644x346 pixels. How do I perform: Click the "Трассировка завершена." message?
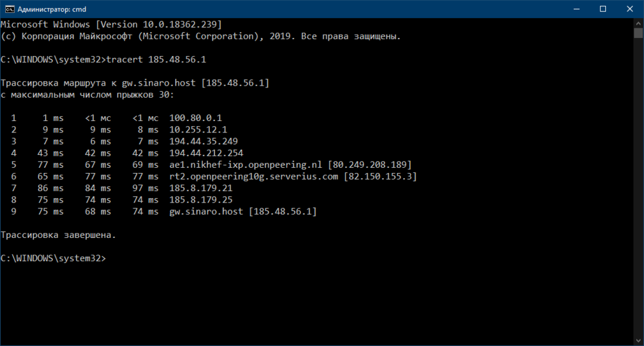(x=59, y=235)
